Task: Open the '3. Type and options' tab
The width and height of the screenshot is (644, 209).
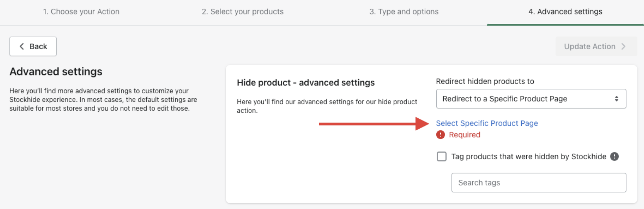Action: click(x=404, y=12)
